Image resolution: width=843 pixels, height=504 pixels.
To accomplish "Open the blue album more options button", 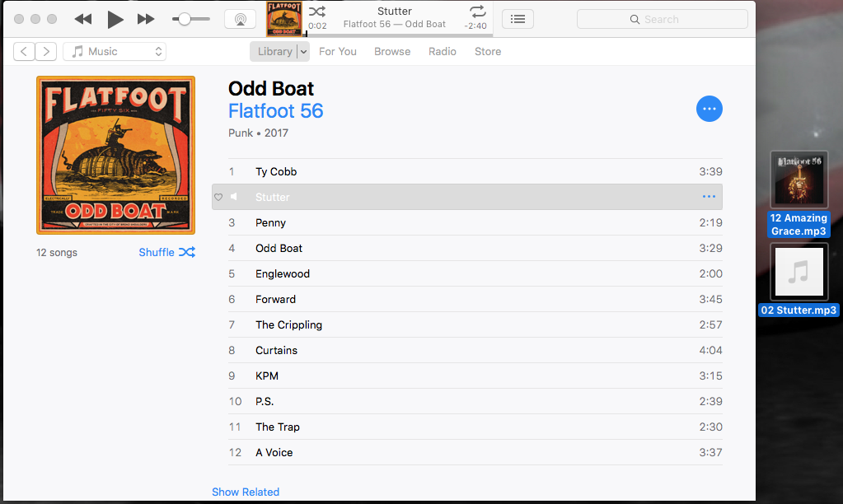I will (x=710, y=109).
